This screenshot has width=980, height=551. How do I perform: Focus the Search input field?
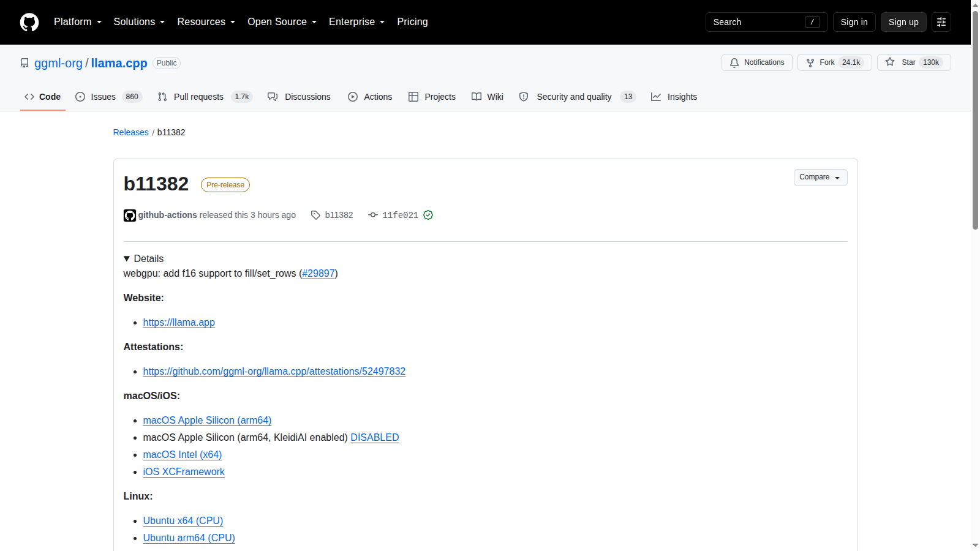point(766,22)
